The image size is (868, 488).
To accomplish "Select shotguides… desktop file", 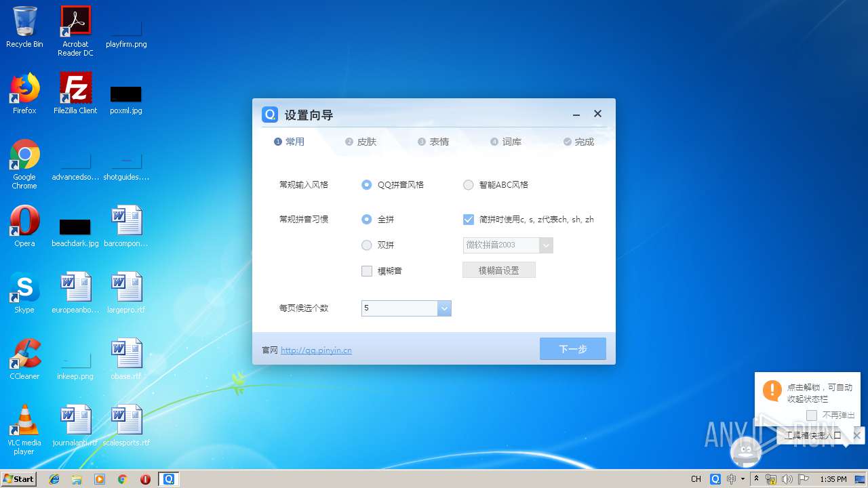I will click(x=126, y=167).
